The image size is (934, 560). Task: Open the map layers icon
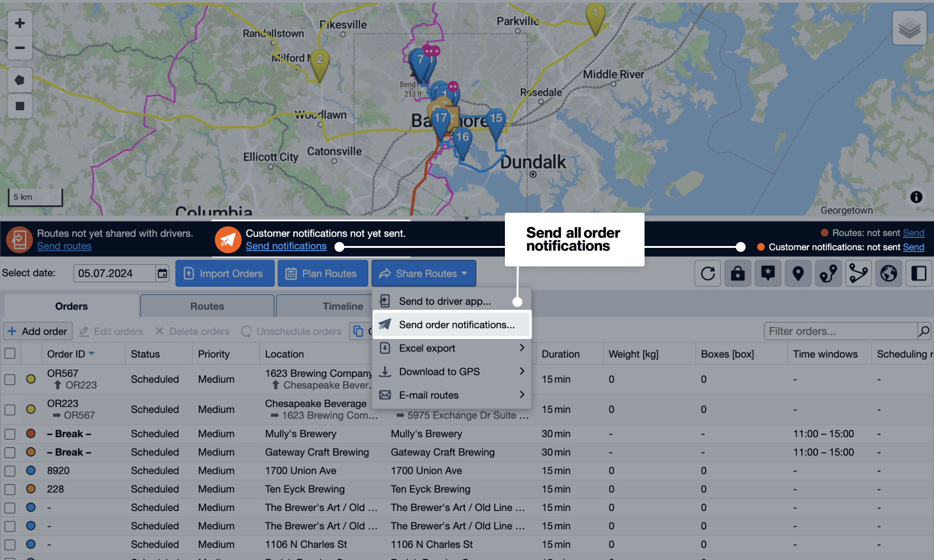909,29
